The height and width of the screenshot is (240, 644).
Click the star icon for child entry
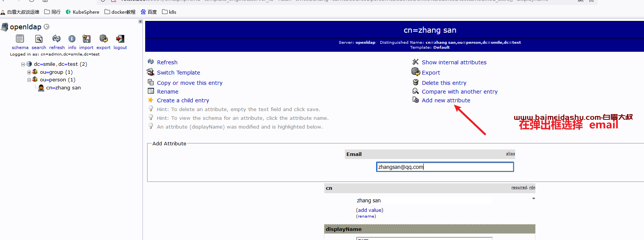[x=151, y=100]
